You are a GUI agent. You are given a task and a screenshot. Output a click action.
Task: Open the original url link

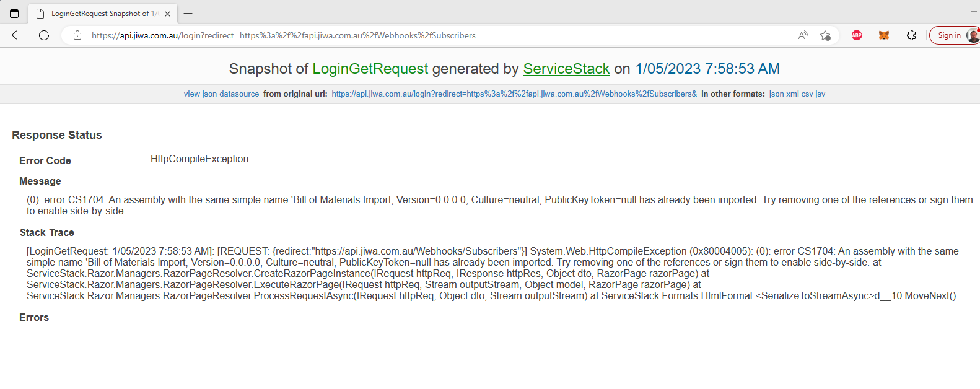514,94
